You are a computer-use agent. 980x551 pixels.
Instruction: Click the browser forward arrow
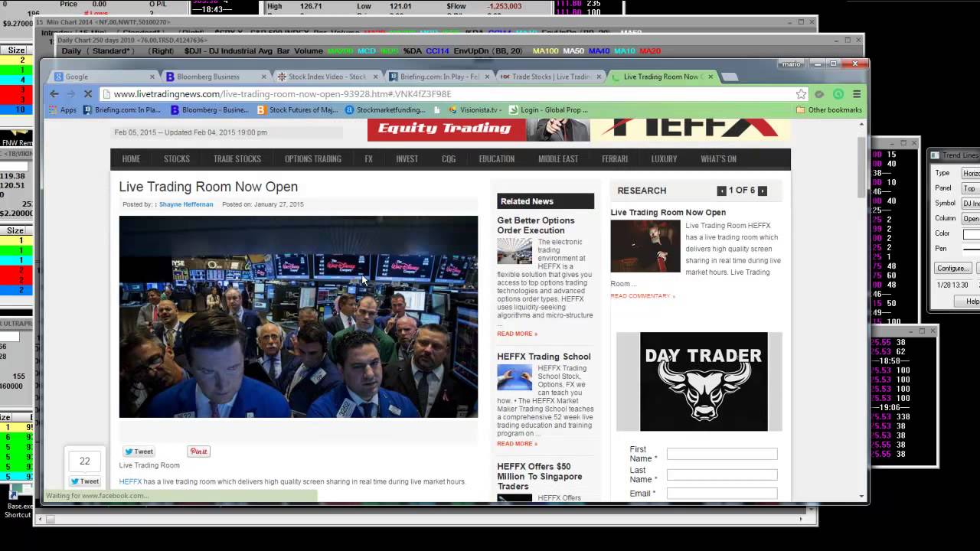pos(70,93)
